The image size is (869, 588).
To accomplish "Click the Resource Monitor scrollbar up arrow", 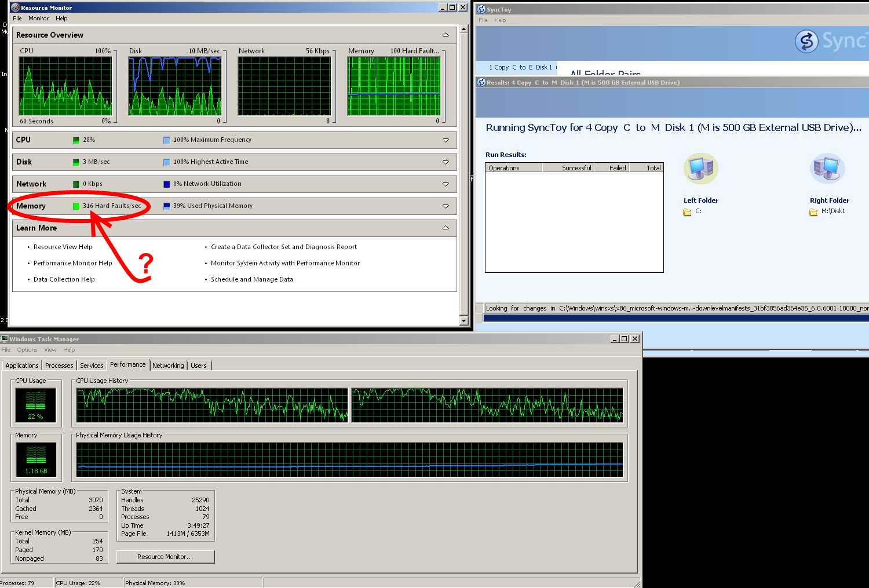I will coord(463,29).
